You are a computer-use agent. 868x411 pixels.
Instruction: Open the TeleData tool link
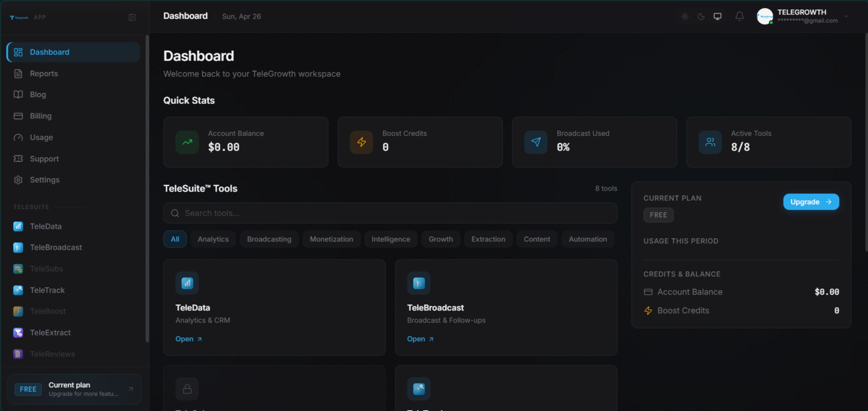188,339
